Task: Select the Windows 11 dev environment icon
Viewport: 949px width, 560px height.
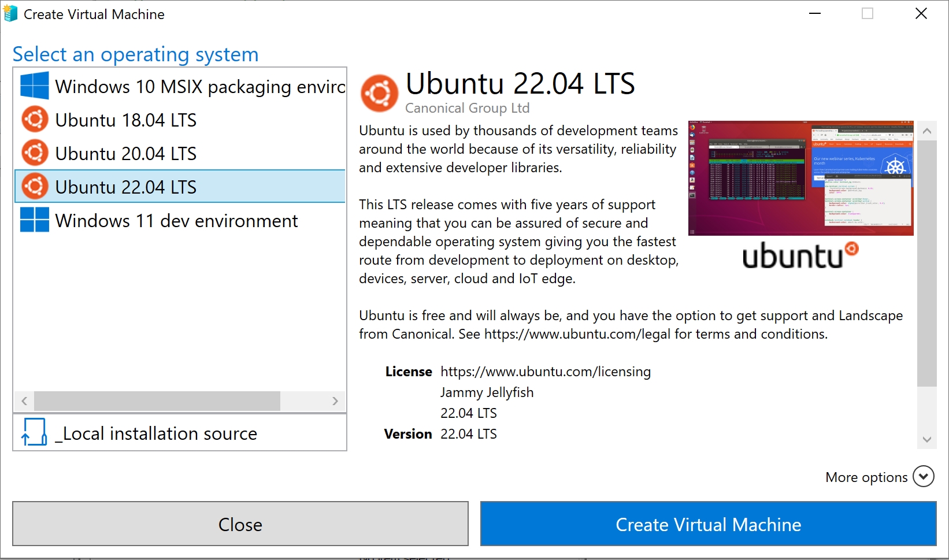Action: 34,220
